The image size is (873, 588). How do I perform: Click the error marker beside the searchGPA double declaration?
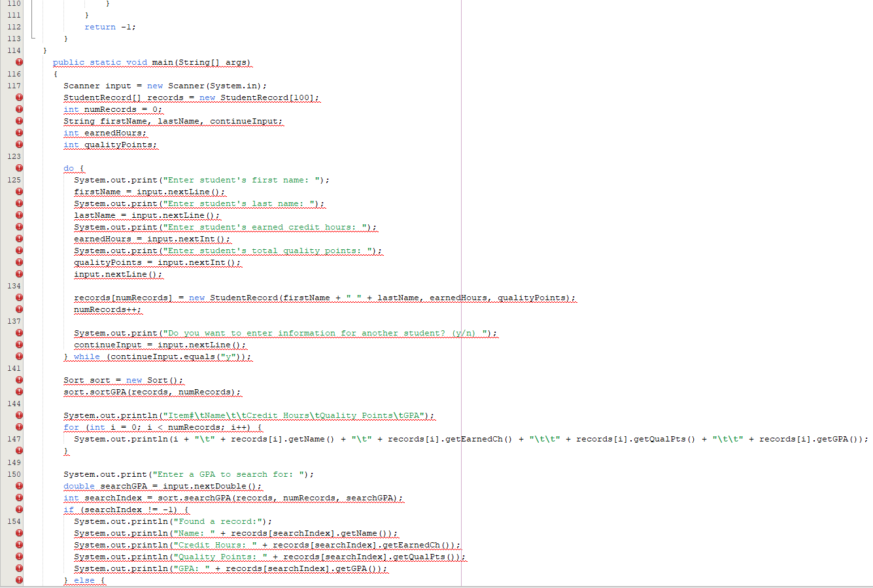pos(19,486)
